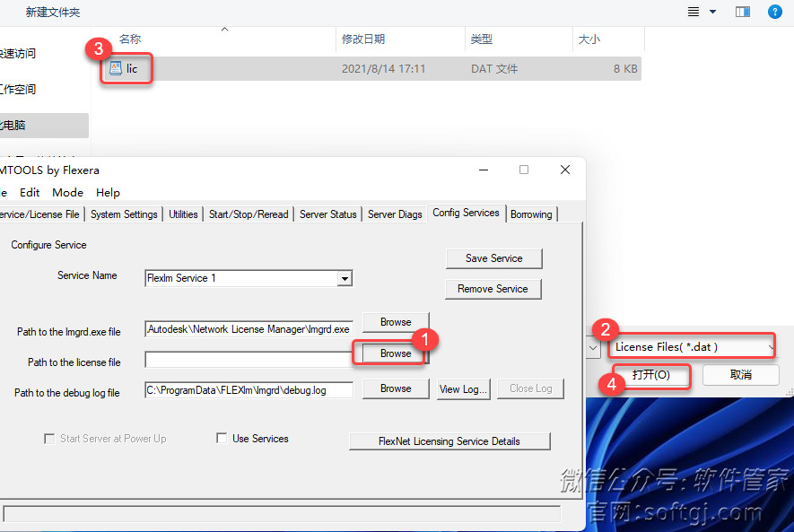
Task: Open the Borrowing tab
Action: 531,214
